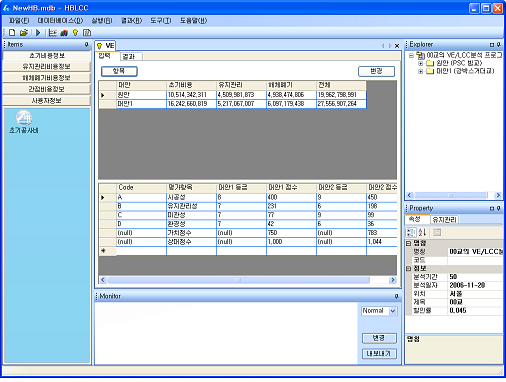
Task: Click the 해체폐기비용정보 button
Action: (47, 78)
